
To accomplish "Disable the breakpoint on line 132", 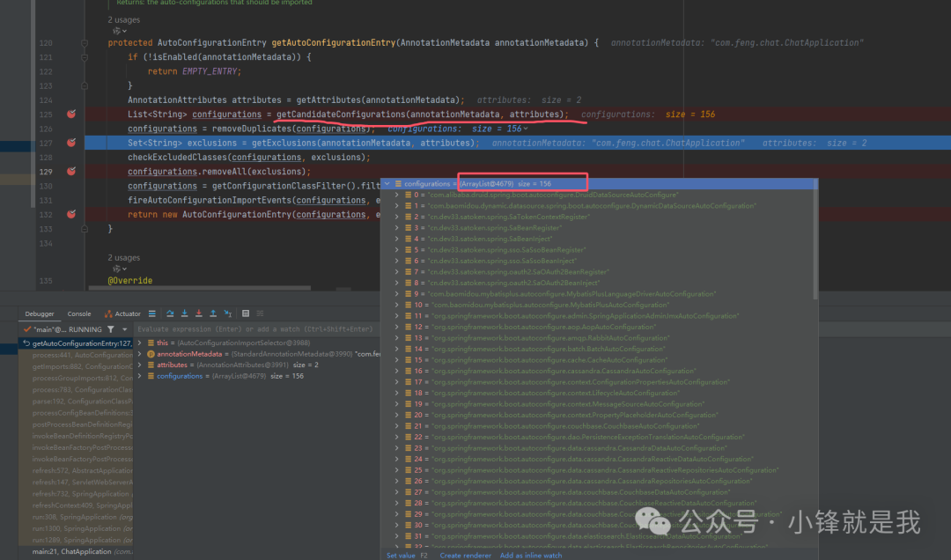I will [x=71, y=214].
